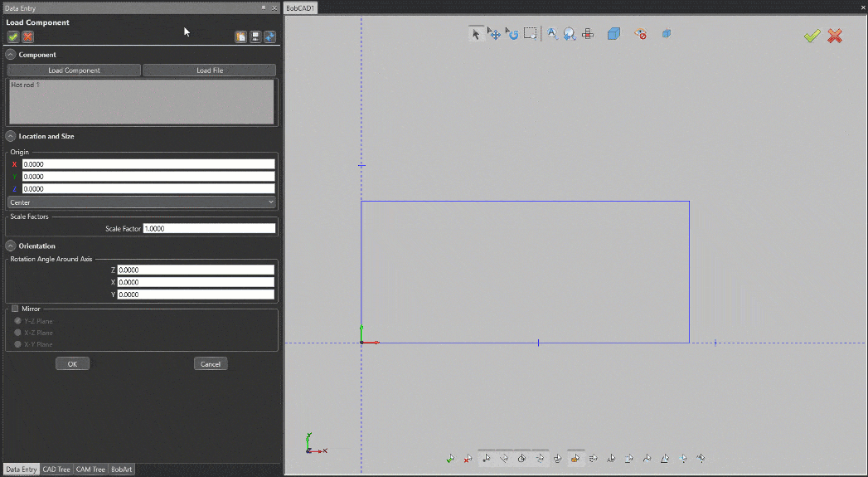Switch to the CAD Tree tab
868x477 pixels.
coord(56,470)
